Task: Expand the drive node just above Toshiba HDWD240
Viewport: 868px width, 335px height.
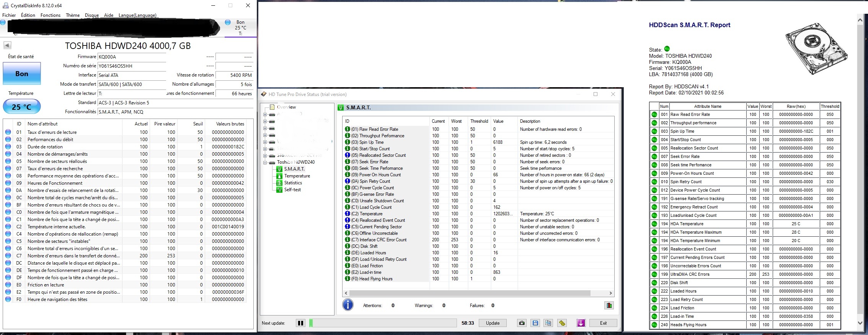Action: coord(265,156)
